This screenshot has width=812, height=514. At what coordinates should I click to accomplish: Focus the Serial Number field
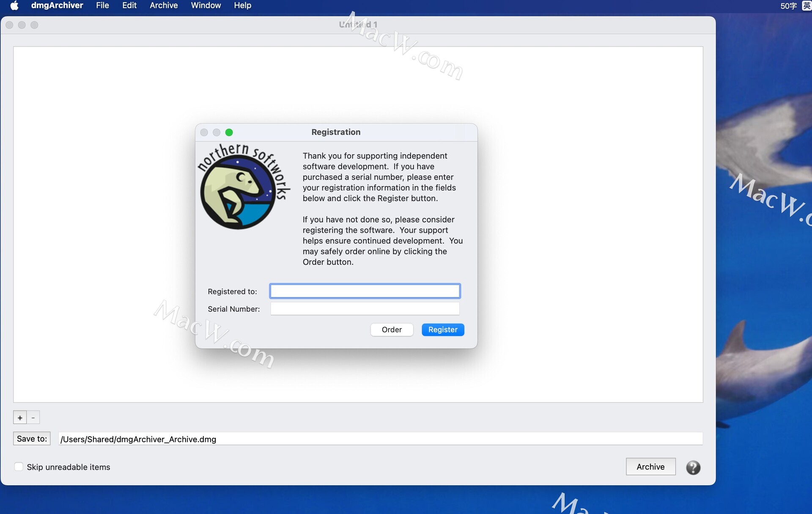pyautogui.click(x=365, y=309)
